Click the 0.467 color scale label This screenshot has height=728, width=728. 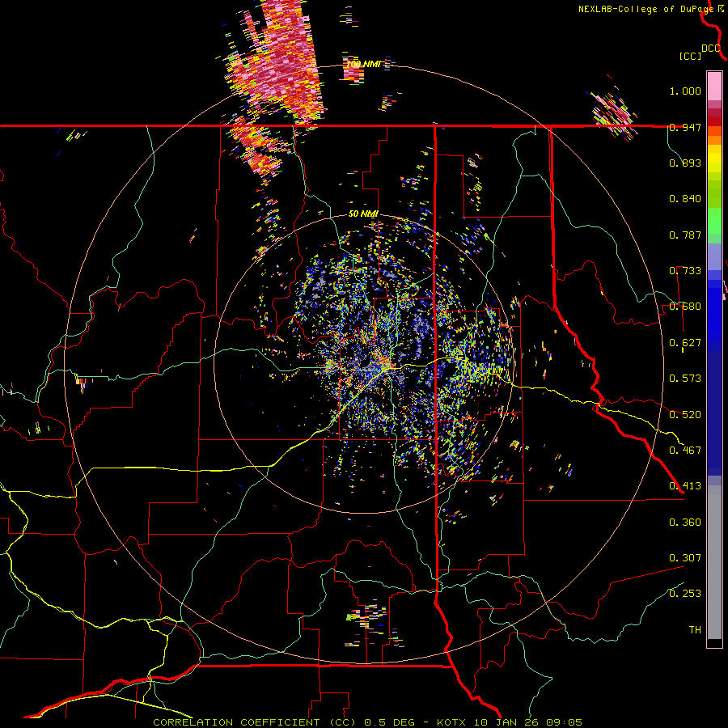(x=685, y=451)
